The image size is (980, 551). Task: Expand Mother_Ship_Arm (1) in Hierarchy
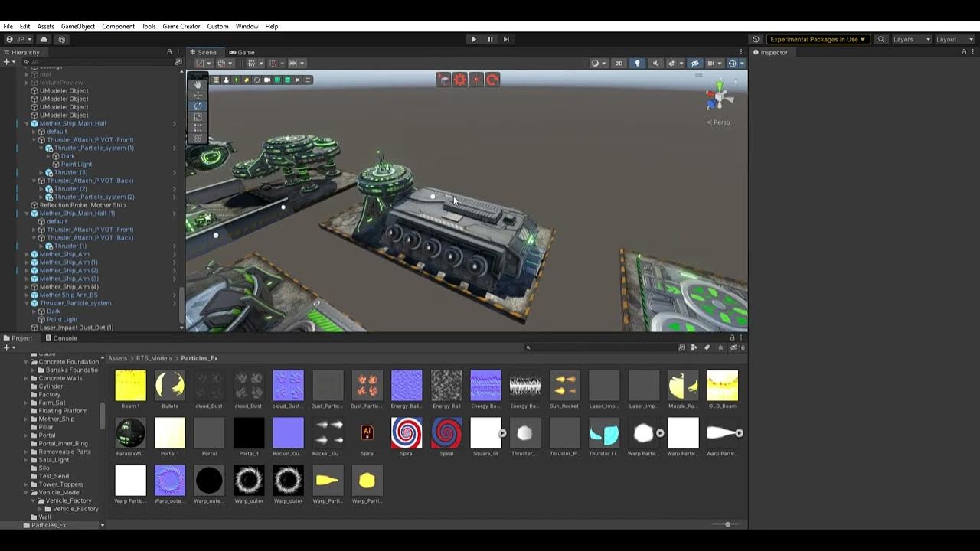coord(27,262)
